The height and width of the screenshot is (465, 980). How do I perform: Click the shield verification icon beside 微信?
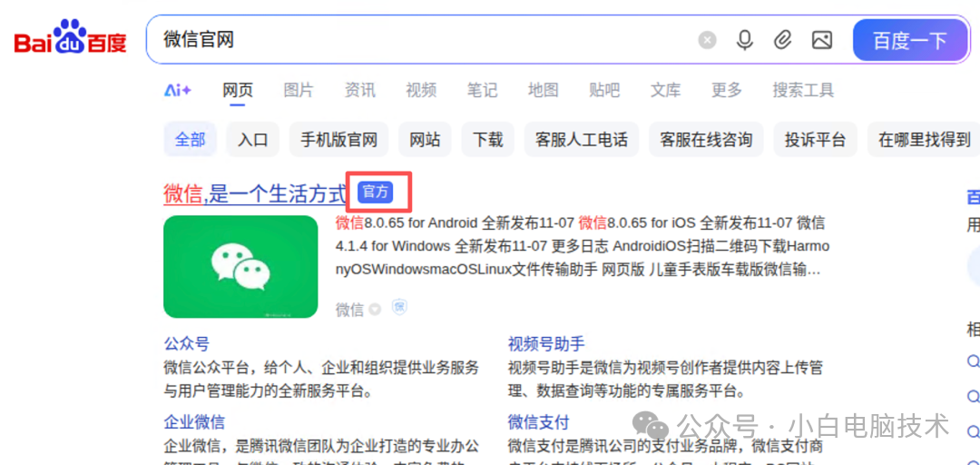click(x=398, y=307)
